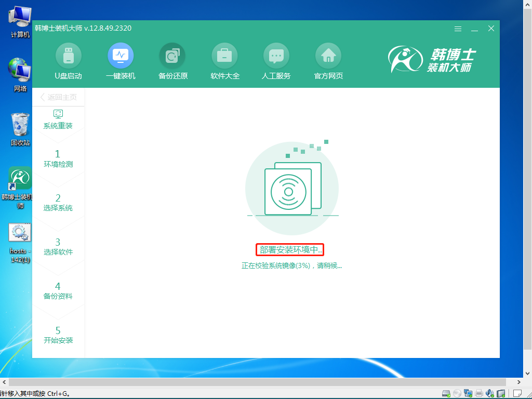This screenshot has height=399, width=532.
Task: Click the volume icon in system tray
Action: click(489, 393)
